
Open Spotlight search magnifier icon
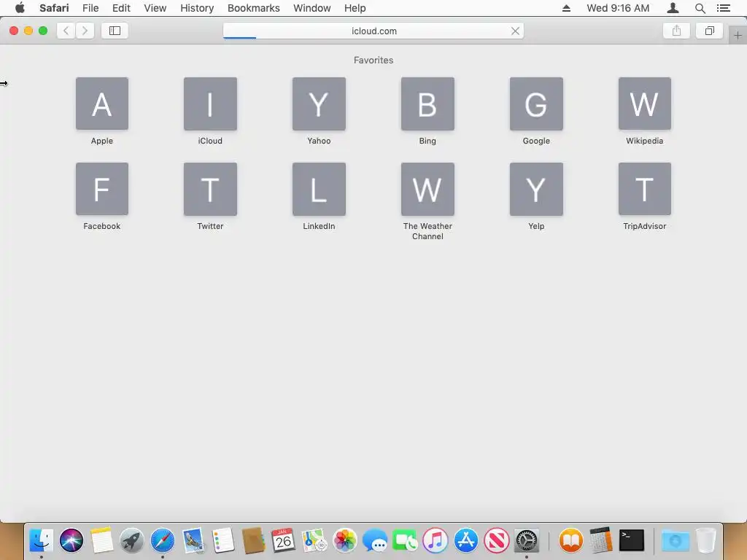(700, 8)
